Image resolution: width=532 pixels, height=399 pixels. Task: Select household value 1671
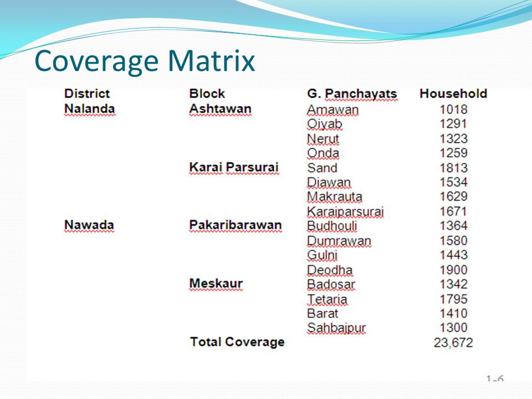(x=454, y=211)
